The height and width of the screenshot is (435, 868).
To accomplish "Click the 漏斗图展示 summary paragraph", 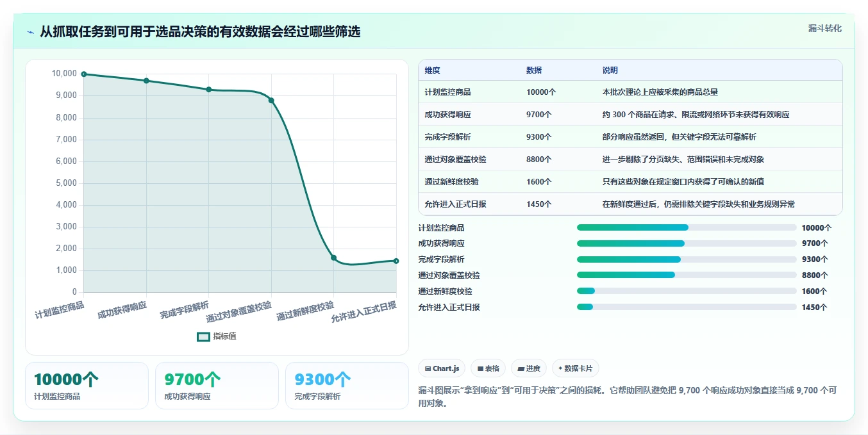I will pos(629,397).
